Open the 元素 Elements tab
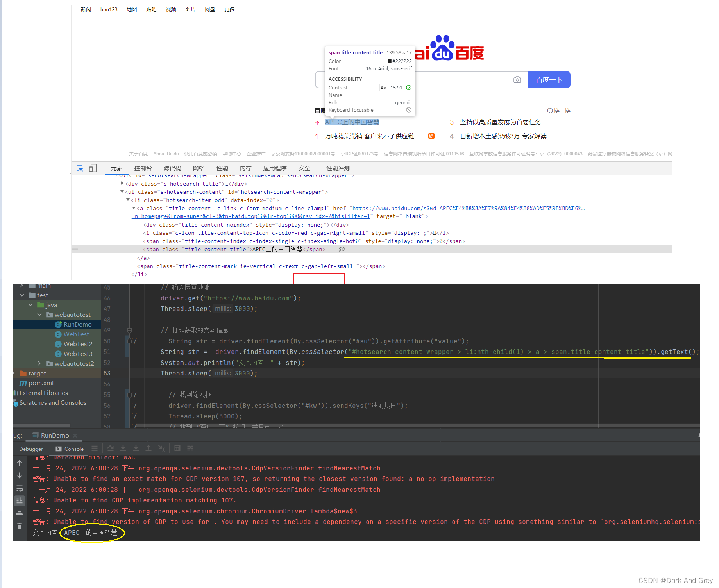 click(x=116, y=168)
